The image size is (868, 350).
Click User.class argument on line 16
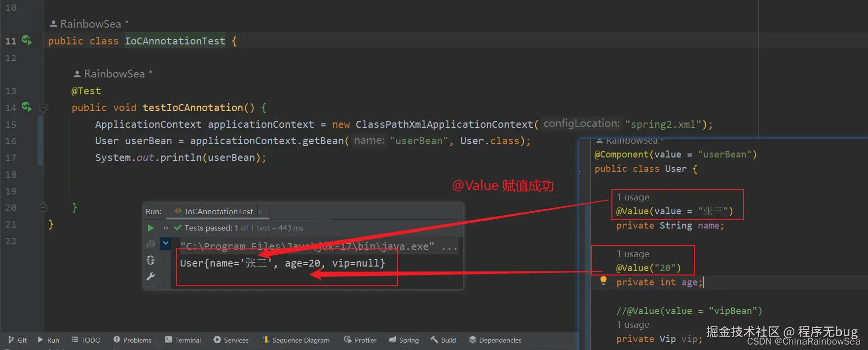click(490, 141)
